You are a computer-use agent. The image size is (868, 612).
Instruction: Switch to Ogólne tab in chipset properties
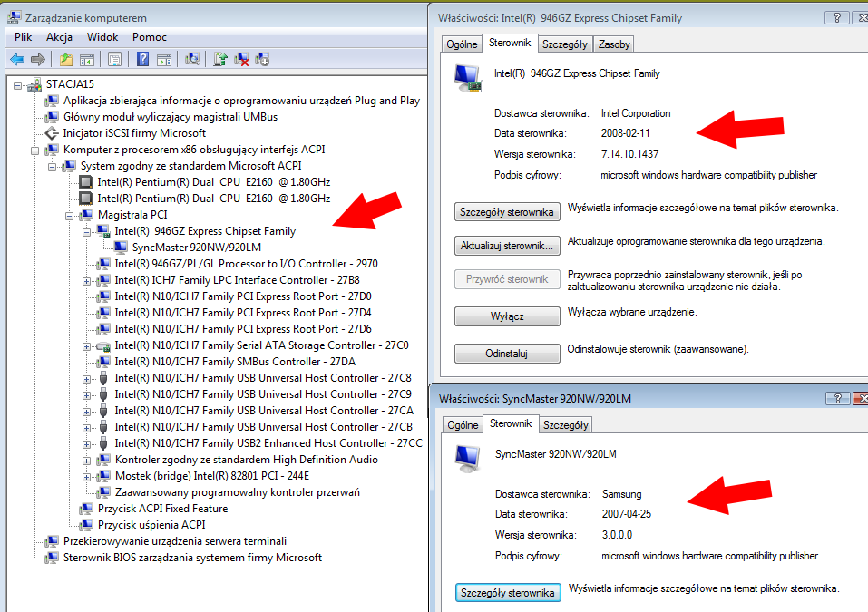pyautogui.click(x=462, y=44)
